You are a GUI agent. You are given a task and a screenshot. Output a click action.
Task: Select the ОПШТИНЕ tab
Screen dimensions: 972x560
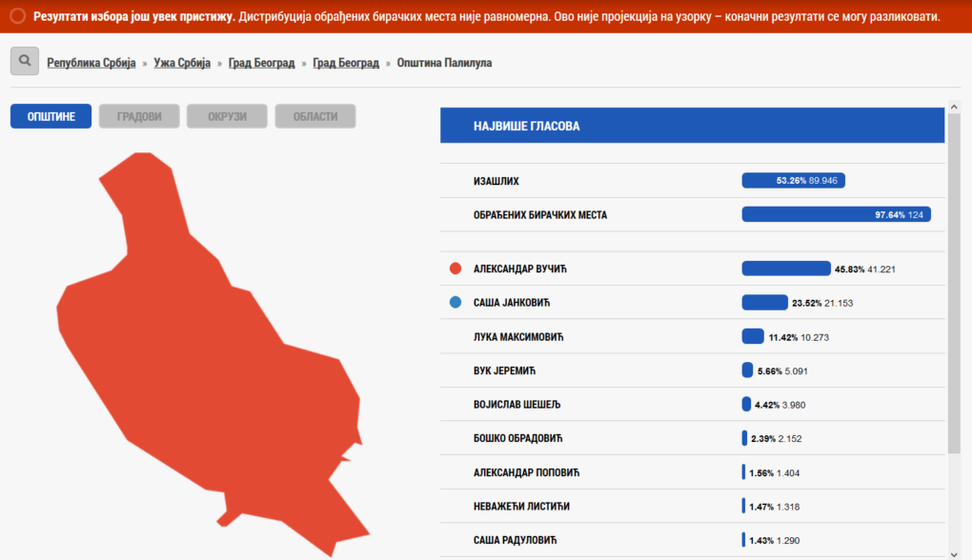click(51, 116)
